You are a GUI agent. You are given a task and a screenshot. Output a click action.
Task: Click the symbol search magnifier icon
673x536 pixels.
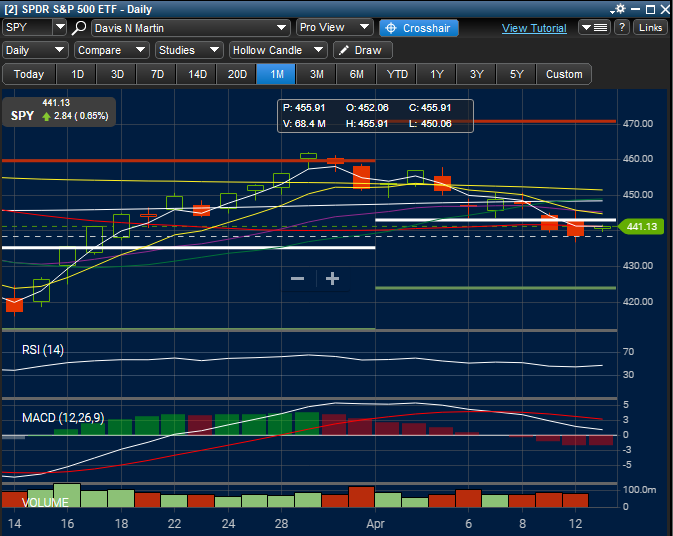(x=79, y=28)
